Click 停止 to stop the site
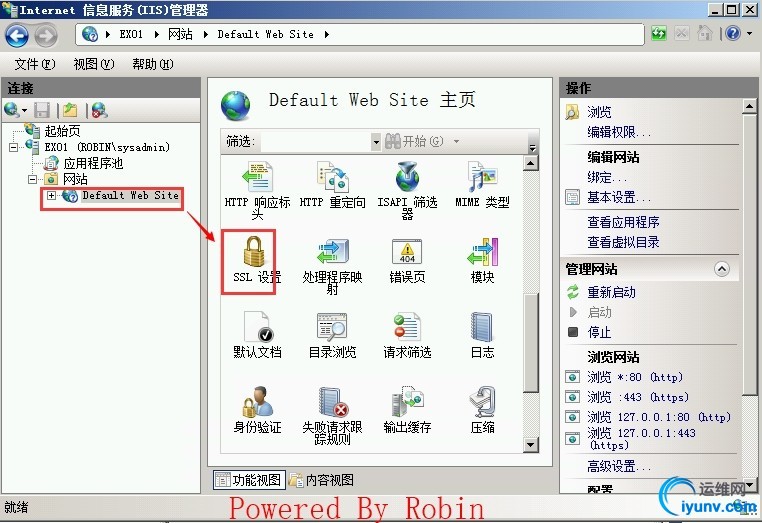Screen dimensions: 762x523 [x=599, y=332]
